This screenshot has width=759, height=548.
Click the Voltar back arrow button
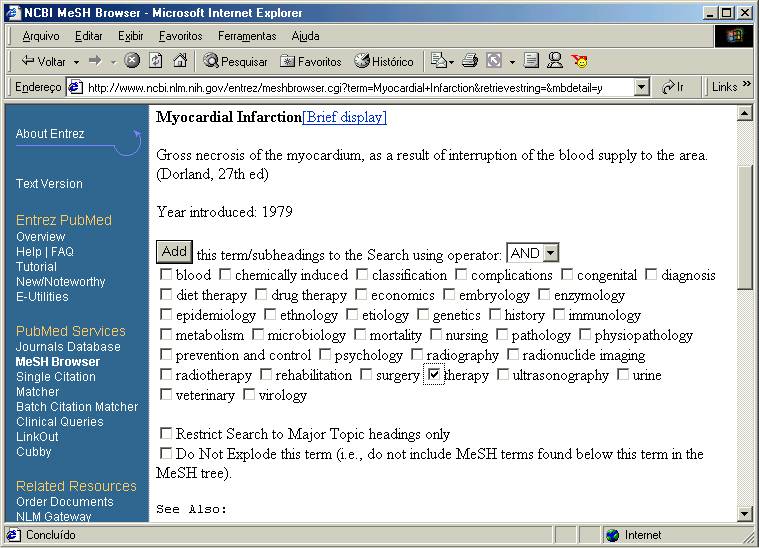coord(43,61)
